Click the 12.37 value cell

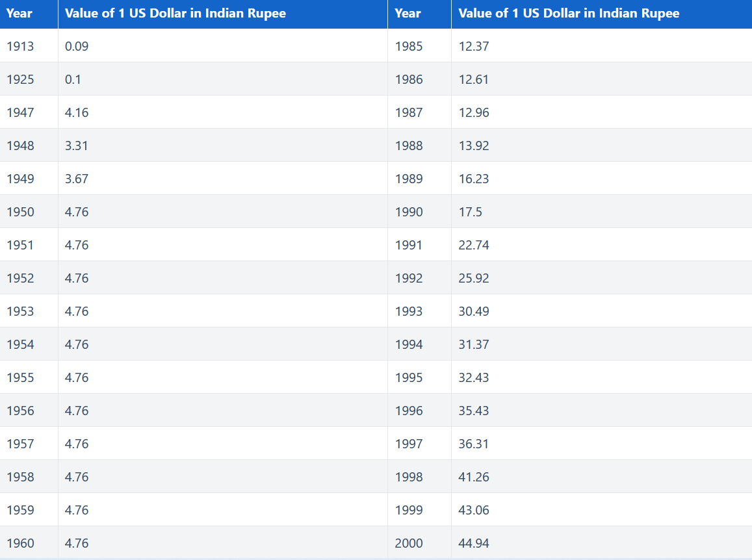[x=474, y=46]
